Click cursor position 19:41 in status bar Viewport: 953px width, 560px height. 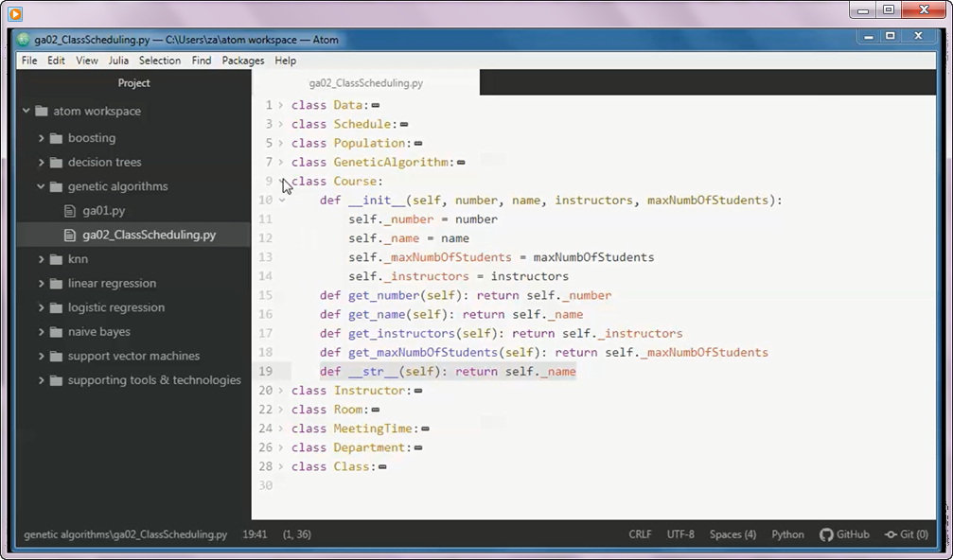click(255, 535)
